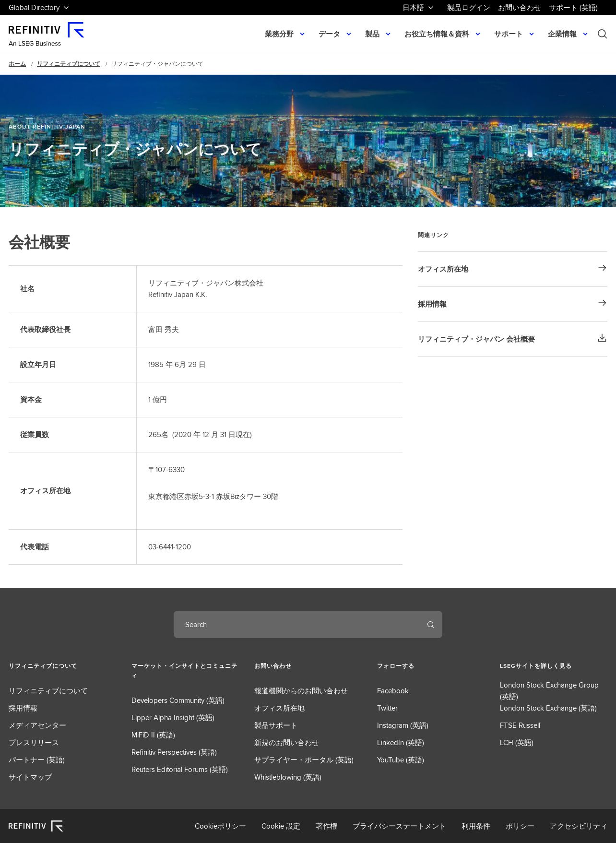This screenshot has width=616, height=843.
Task: Expand the 製品 menu chevron
Action: (x=388, y=34)
